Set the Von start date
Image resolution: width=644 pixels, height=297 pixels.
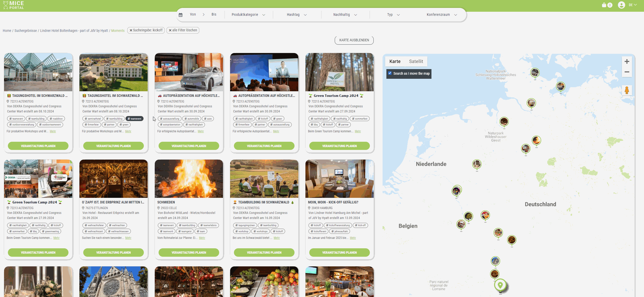[x=193, y=15]
